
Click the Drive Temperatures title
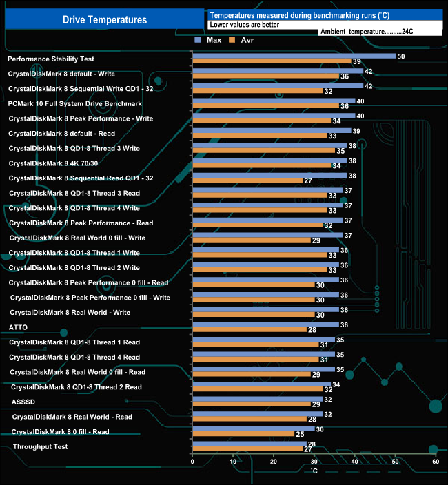coord(105,20)
